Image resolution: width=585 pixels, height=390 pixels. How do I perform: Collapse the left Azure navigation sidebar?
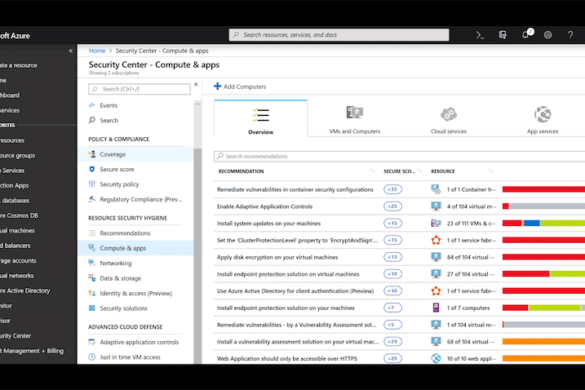click(x=71, y=51)
